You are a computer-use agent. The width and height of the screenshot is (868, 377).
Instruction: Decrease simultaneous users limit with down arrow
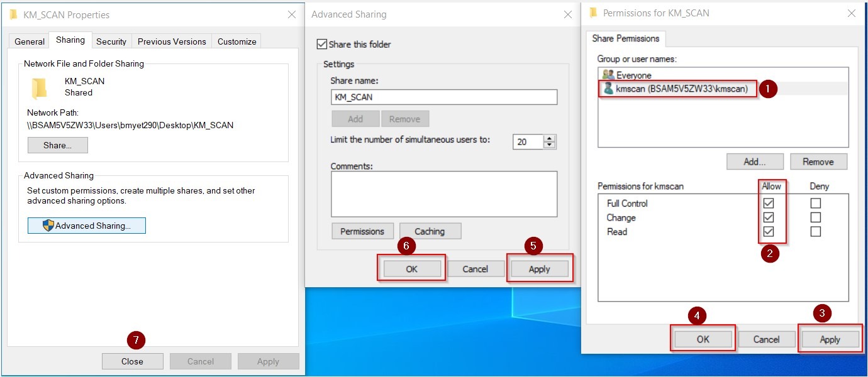point(550,145)
